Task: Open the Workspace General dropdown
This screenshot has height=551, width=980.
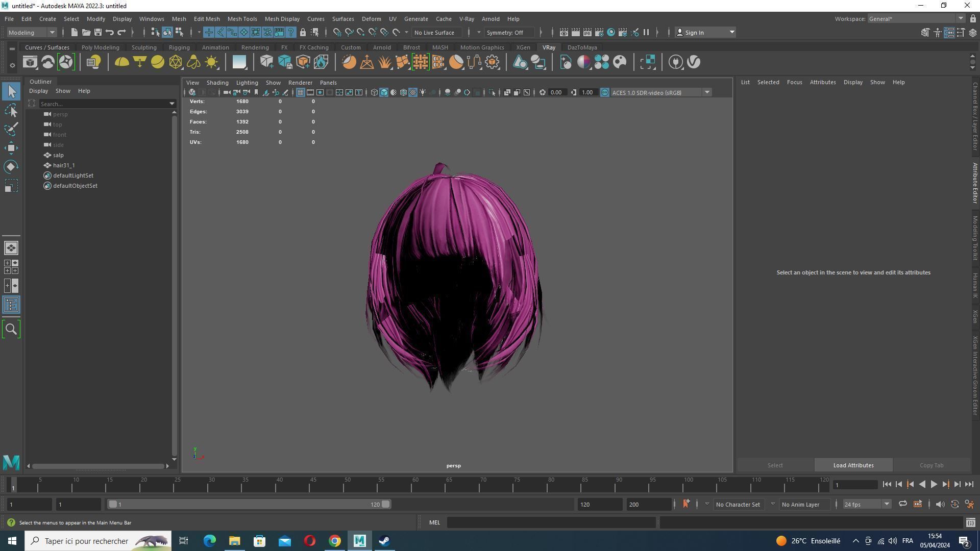Action: tap(916, 19)
